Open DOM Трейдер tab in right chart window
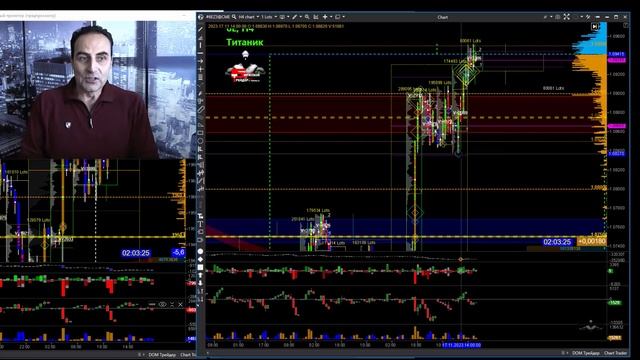The width and height of the screenshot is (640, 360). coord(585,353)
